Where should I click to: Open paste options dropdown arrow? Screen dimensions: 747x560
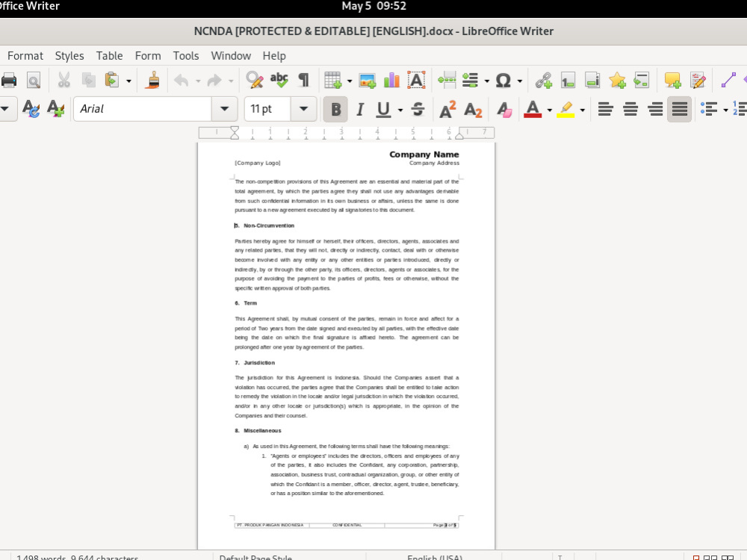click(x=128, y=81)
